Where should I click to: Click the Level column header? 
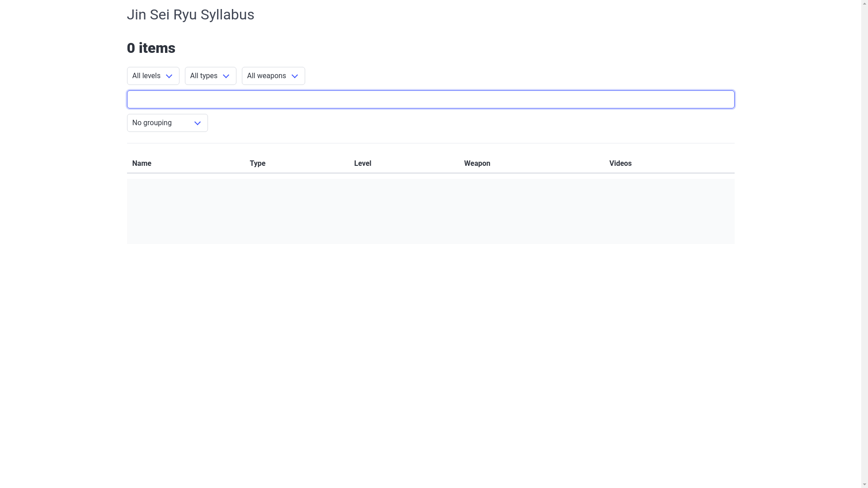[x=363, y=164]
